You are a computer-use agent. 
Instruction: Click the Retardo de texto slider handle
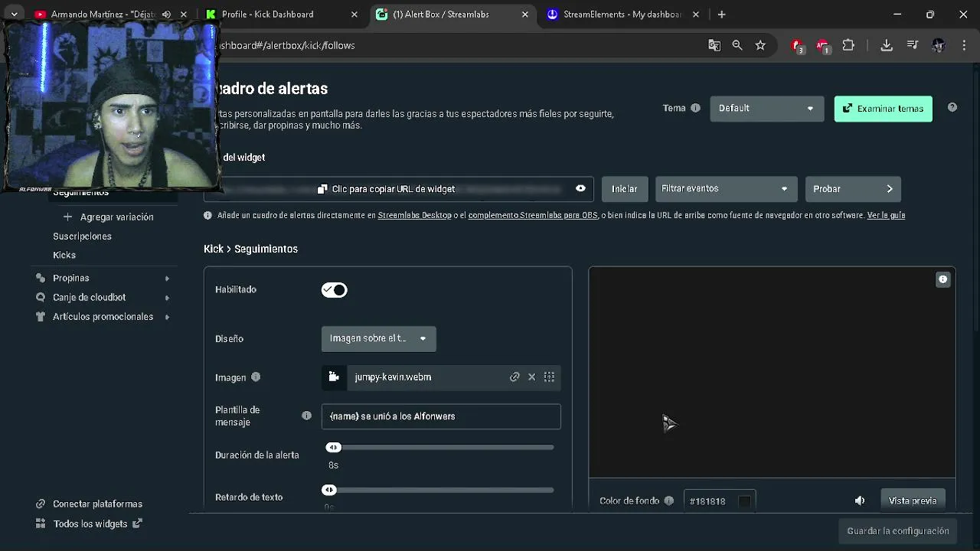coord(329,490)
